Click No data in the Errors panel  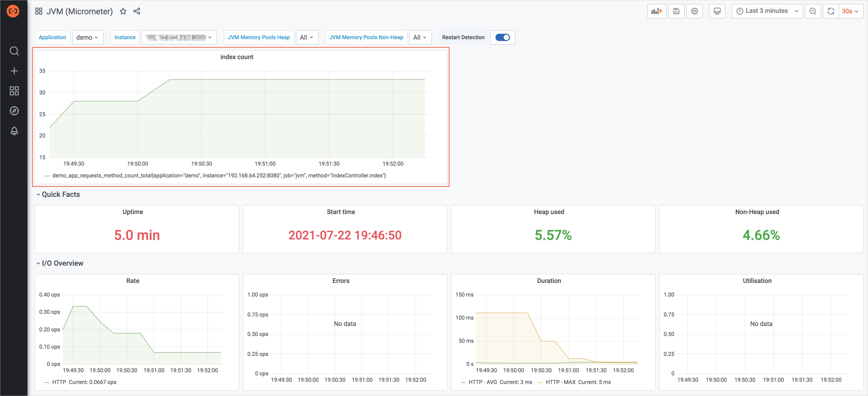click(345, 324)
